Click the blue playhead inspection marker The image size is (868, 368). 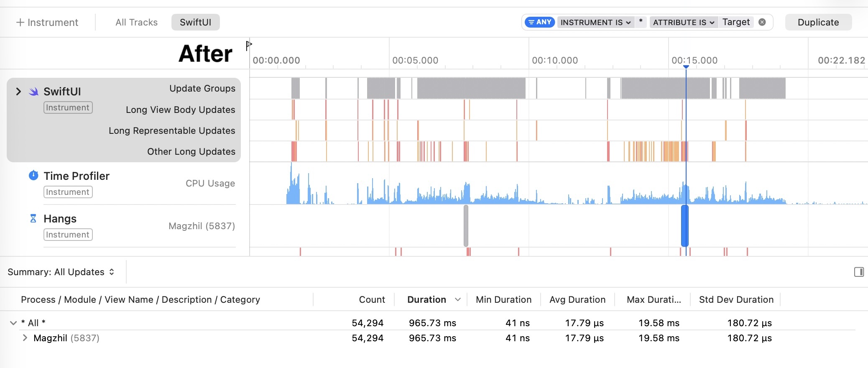[686, 67]
